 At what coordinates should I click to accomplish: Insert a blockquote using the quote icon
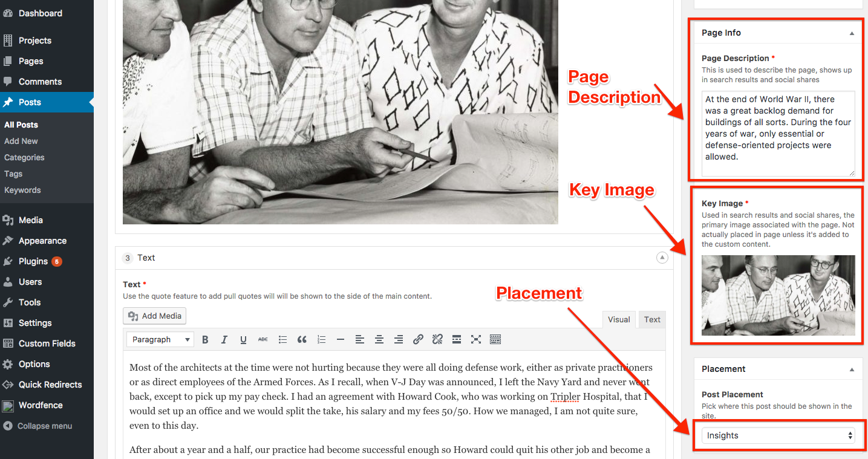pyautogui.click(x=302, y=340)
